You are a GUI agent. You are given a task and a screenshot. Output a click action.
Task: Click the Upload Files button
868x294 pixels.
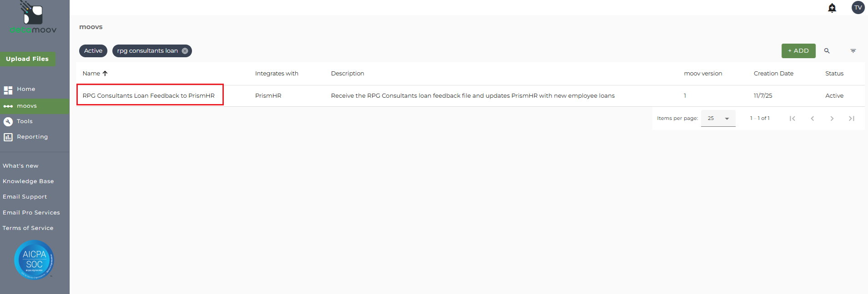pyautogui.click(x=27, y=59)
